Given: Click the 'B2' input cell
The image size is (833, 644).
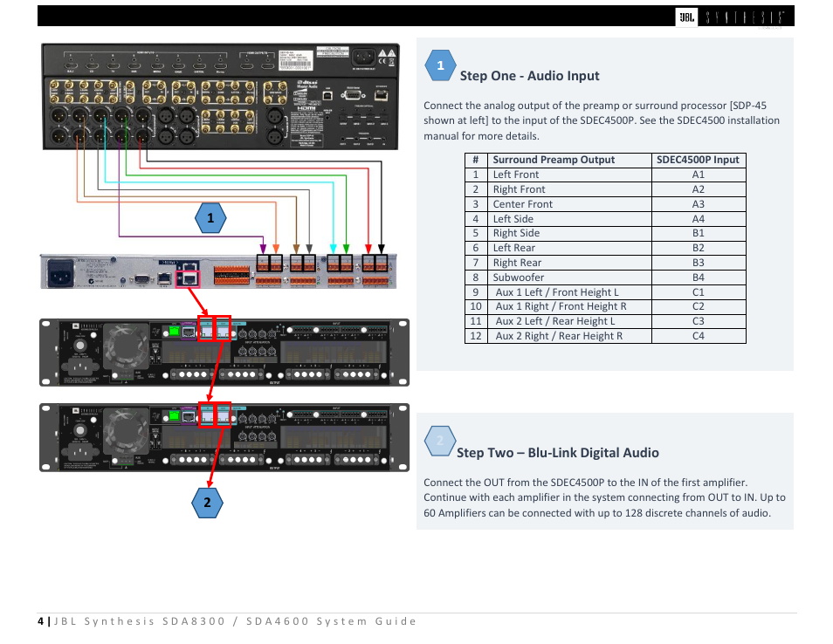Looking at the screenshot, I should tap(698, 248).
